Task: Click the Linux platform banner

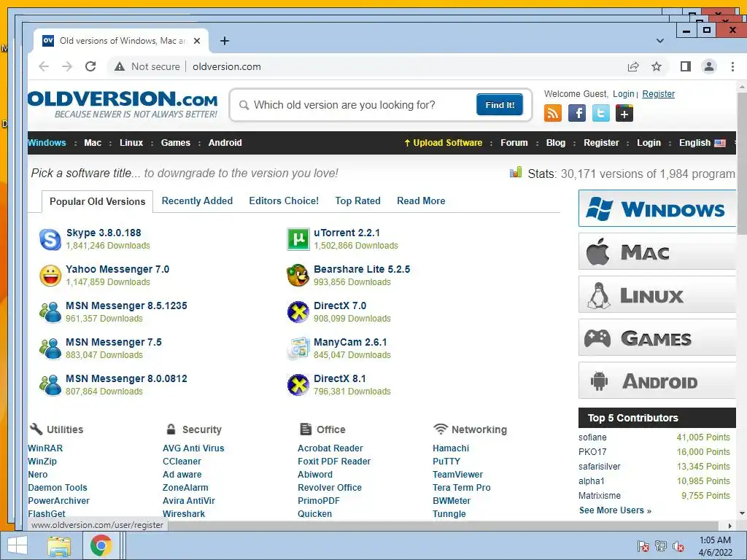Action: [657, 295]
